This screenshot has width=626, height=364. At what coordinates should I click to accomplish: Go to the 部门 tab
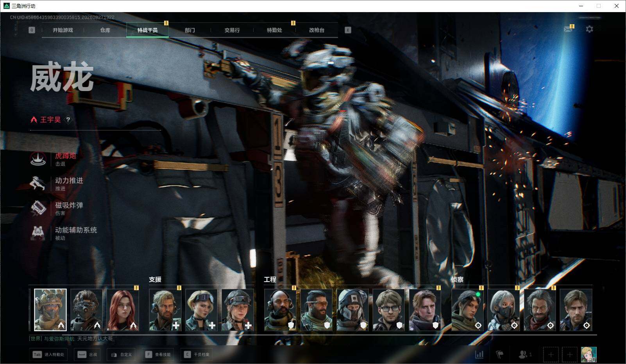190,30
